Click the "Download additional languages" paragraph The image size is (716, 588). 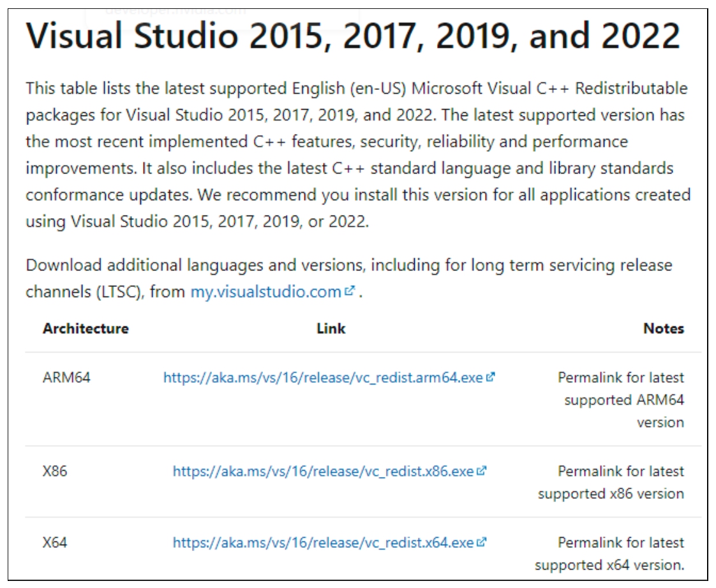(x=348, y=278)
